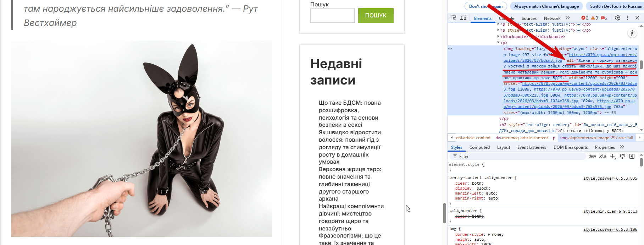This screenshot has height=245, width=644.
Task: Toggle the :hov element state panel
Action: (x=592, y=156)
